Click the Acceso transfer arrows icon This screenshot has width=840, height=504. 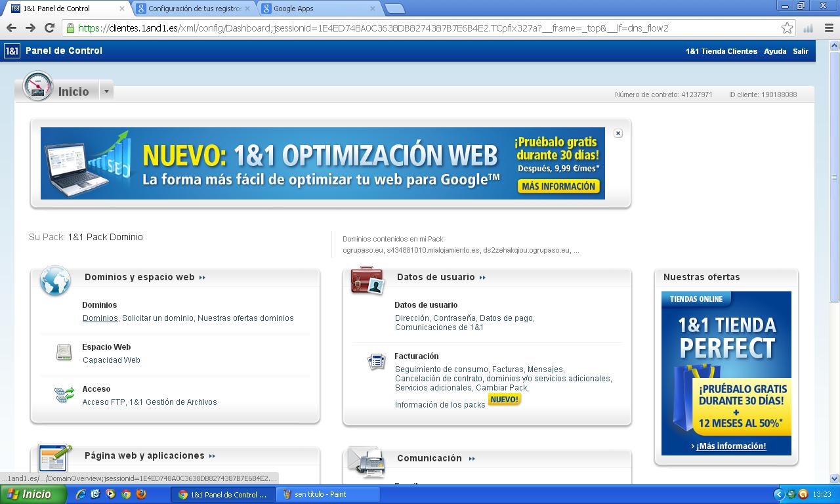point(64,394)
